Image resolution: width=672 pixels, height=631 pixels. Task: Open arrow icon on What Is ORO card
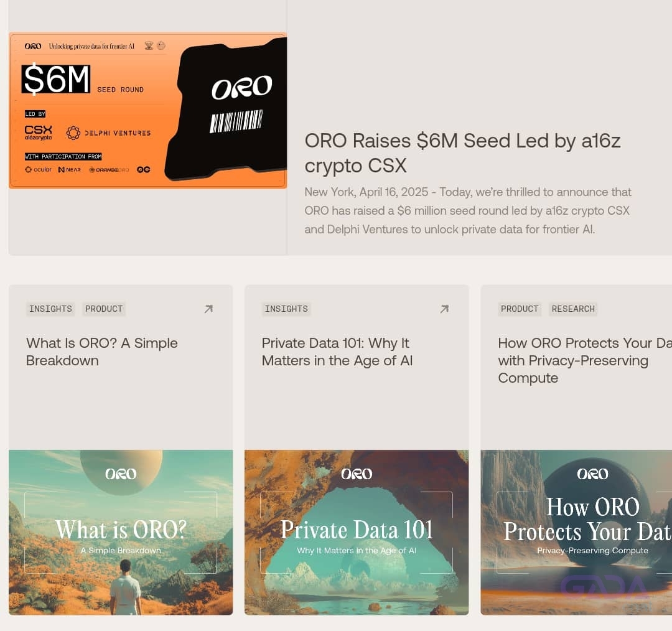pos(208,309)
